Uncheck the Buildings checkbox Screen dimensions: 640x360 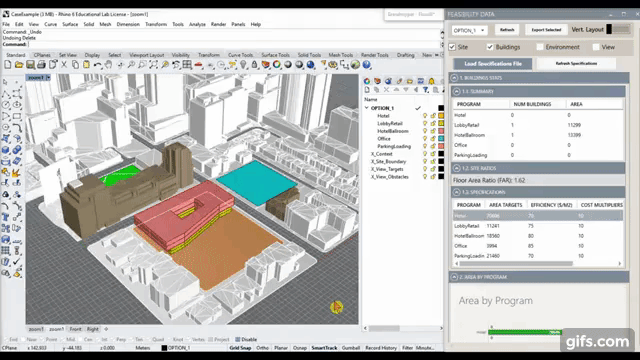(490, 47)
